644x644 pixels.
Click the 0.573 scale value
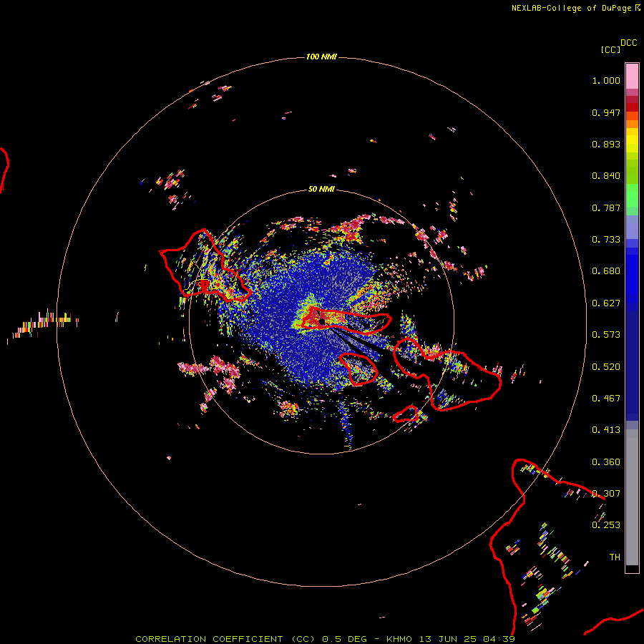click(x=606, y=335)
